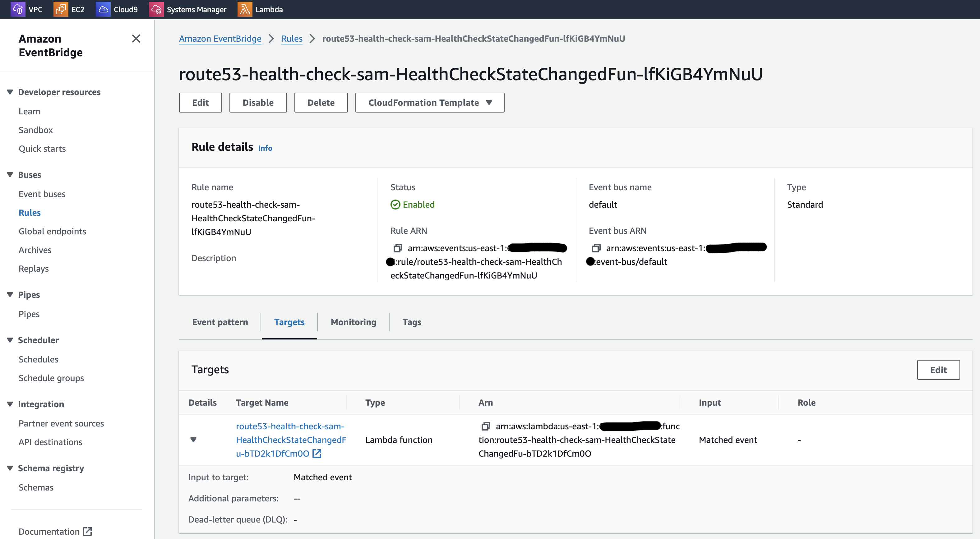
Task: Switch to the Event pattern tab
Action: tap(220, 322)
